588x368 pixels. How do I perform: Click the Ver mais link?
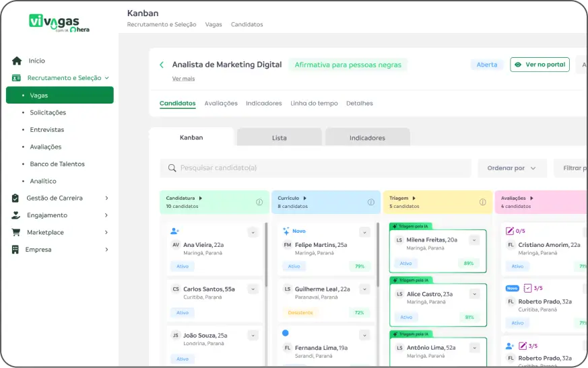(x=183, y=79)
